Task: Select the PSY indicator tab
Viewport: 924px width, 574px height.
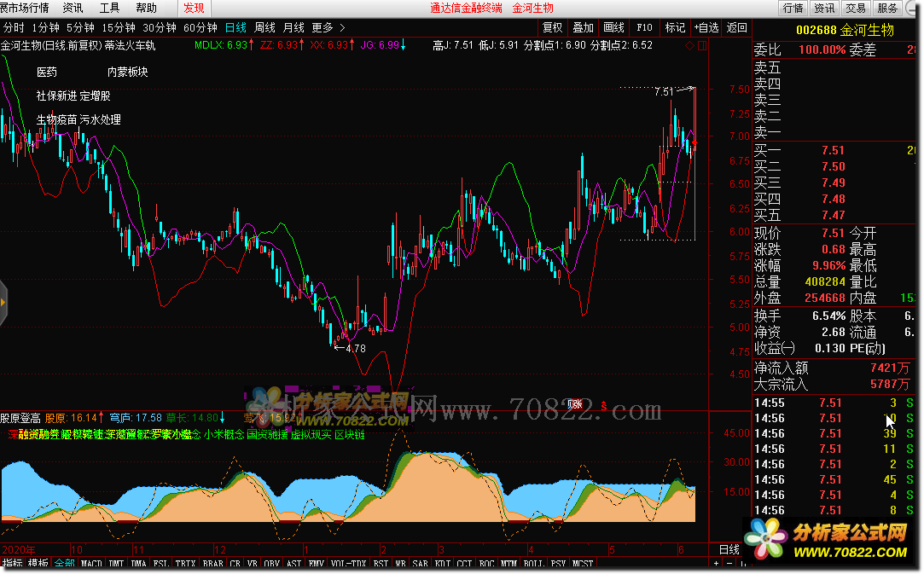Action: 559,564
